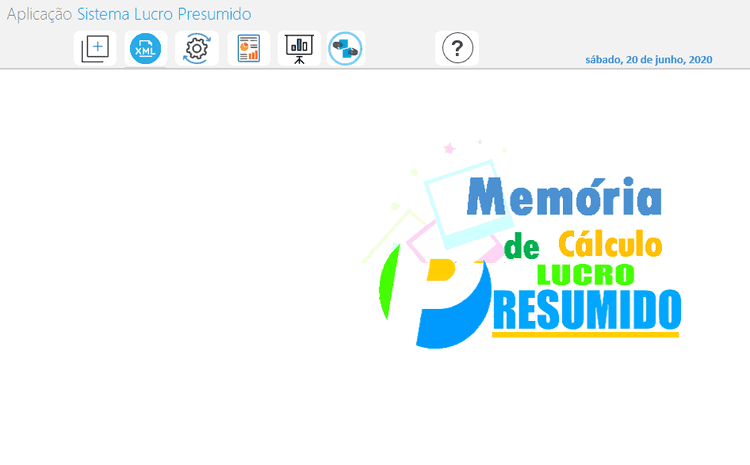Open the settings gear with sync arrows

click(197, 48)
